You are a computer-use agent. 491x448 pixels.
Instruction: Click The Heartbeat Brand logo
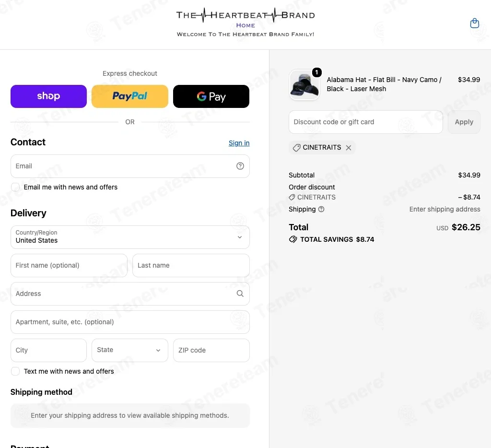coord(245,15)
